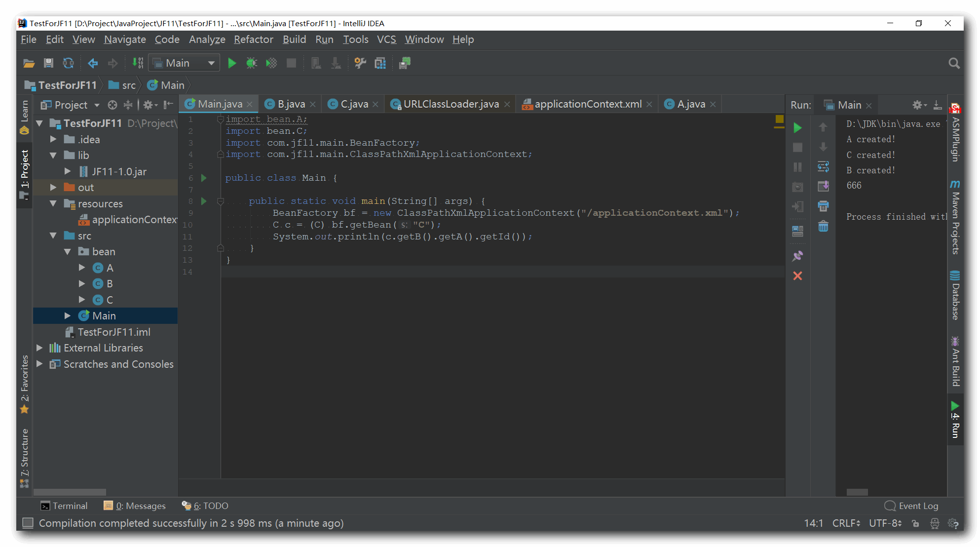Click the Project tree horizontal scrollbar
This screenshot has height=547, width=980.
click(x=70, y=492)
